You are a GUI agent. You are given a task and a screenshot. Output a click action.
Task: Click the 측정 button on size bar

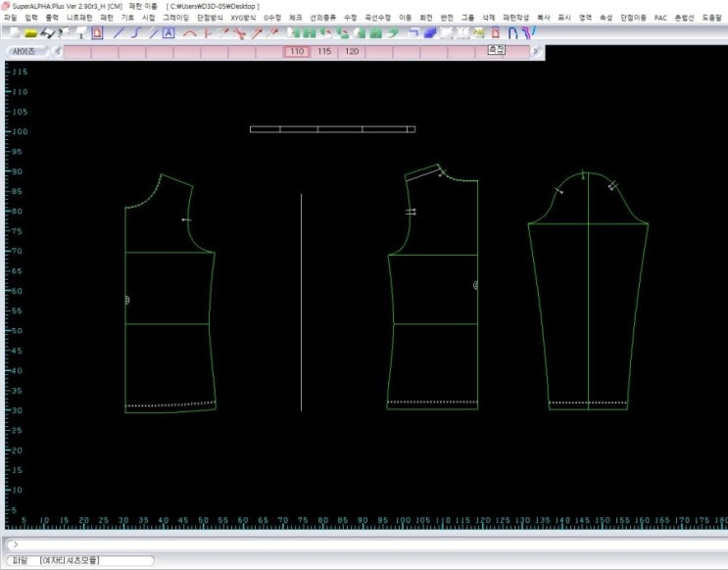(x=496, y=51)
